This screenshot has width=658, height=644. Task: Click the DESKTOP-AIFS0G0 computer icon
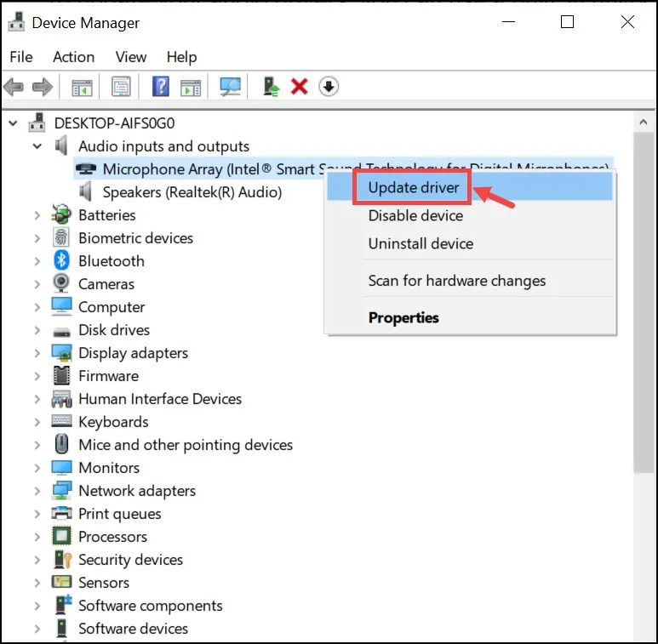click(37, 123)
